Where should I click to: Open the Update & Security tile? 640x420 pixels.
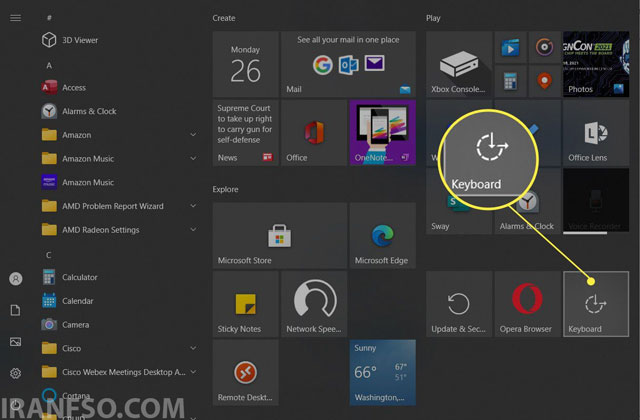click(459, 304)
